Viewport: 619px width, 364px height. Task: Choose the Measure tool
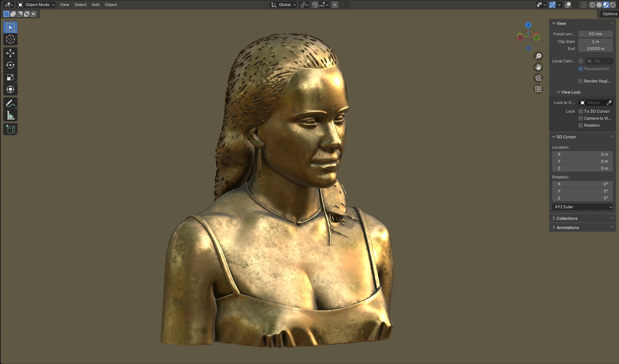click(x=10, y=115)
